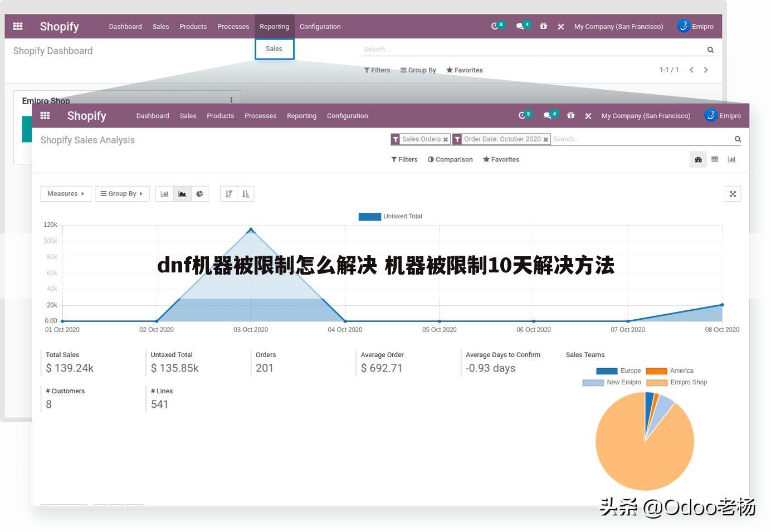Open Dashboard menu in front window

[x=153, y=116]
